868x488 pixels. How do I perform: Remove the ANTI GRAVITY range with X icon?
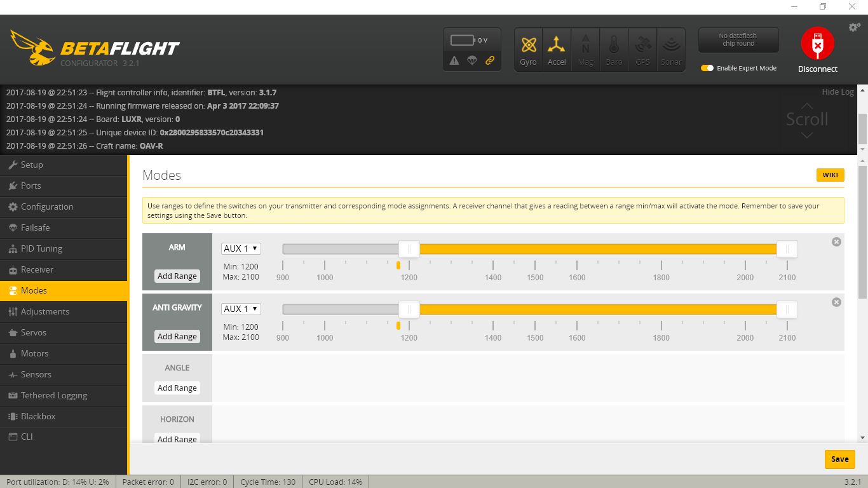click(836, 302)
